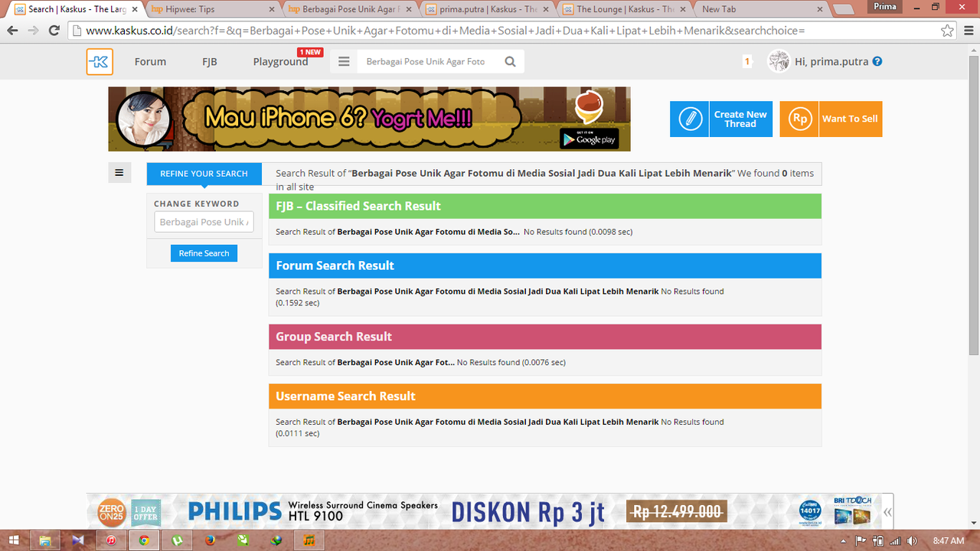Click the Want To Sell button

pyautogui.click(x=831, y=119)
